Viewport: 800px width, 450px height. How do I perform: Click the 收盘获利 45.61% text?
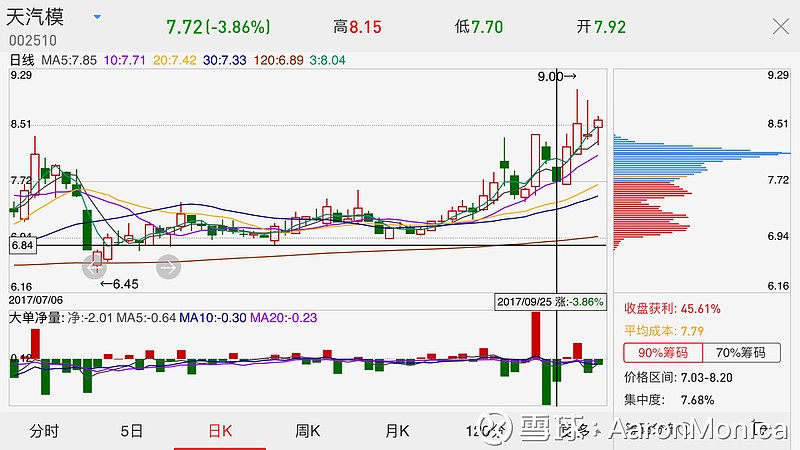click(672, 309)
